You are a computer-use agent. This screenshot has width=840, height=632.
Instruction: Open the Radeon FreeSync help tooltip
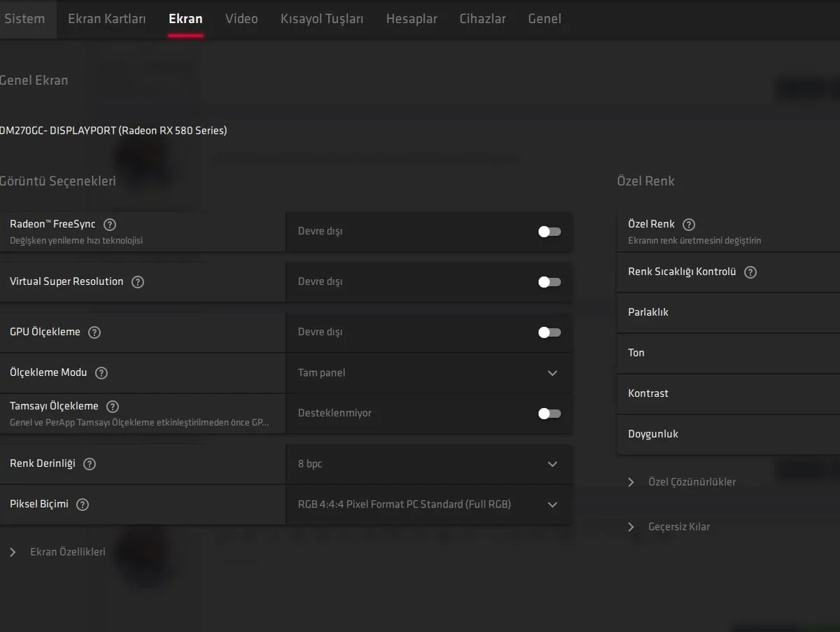[110, 225]
